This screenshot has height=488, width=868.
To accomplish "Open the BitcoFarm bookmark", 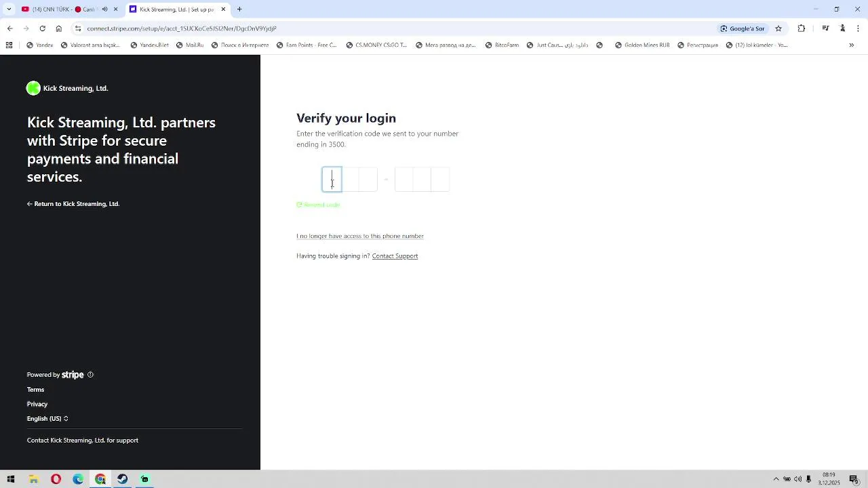I will click(502, 45).
